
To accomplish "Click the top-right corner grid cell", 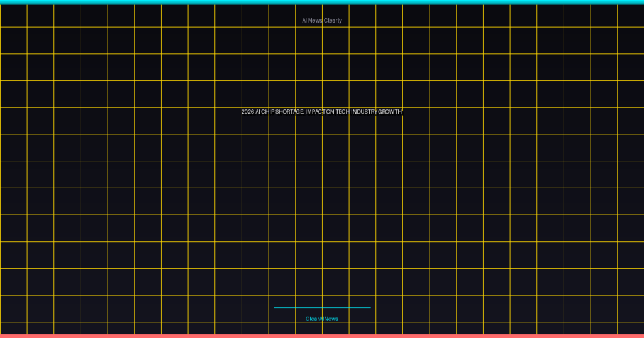I will click(x=631, y=16).
